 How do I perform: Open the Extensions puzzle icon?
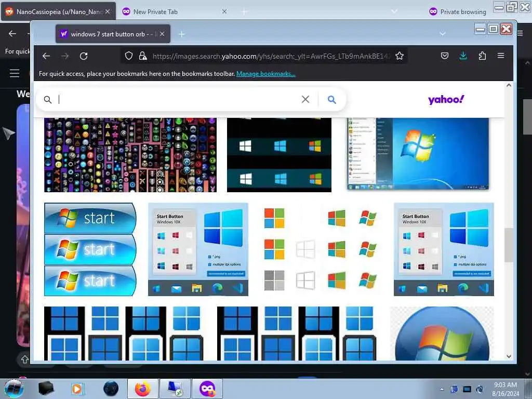tap(482, 56)
